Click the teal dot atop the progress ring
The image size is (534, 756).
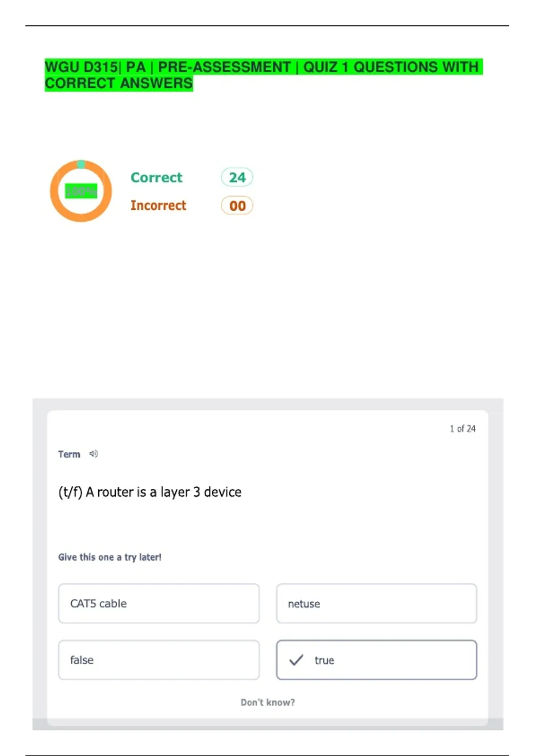click(x=81, y=164)
